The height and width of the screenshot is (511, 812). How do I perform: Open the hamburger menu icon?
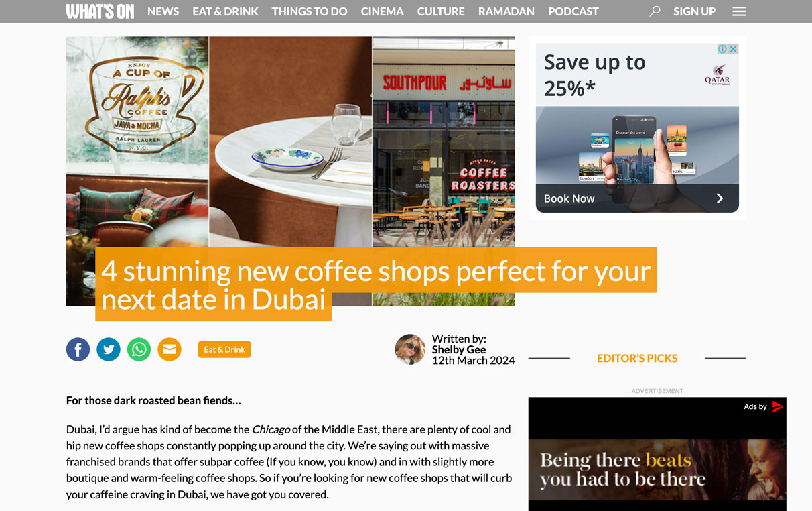click(739, 11)
